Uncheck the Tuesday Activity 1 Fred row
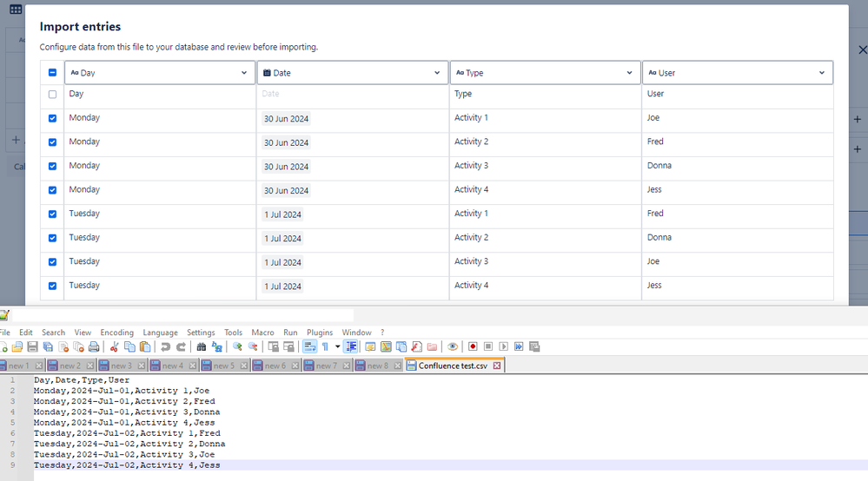 pos(53,214)
